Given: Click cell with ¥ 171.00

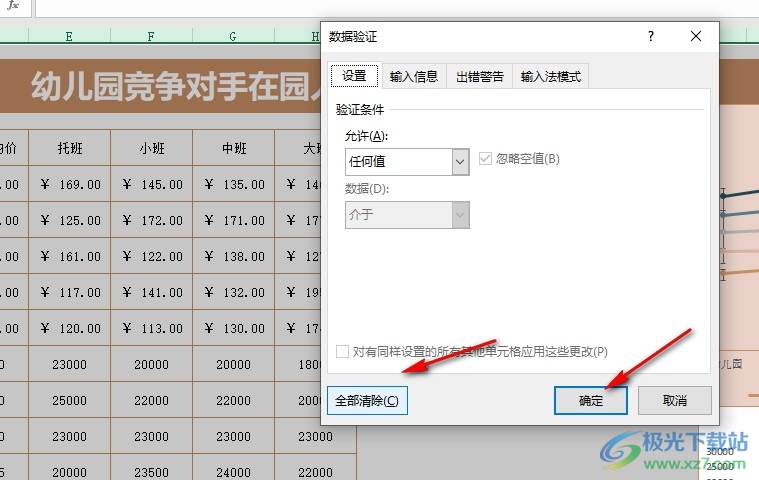Looking at the screenshot, I should pos(233,220).
